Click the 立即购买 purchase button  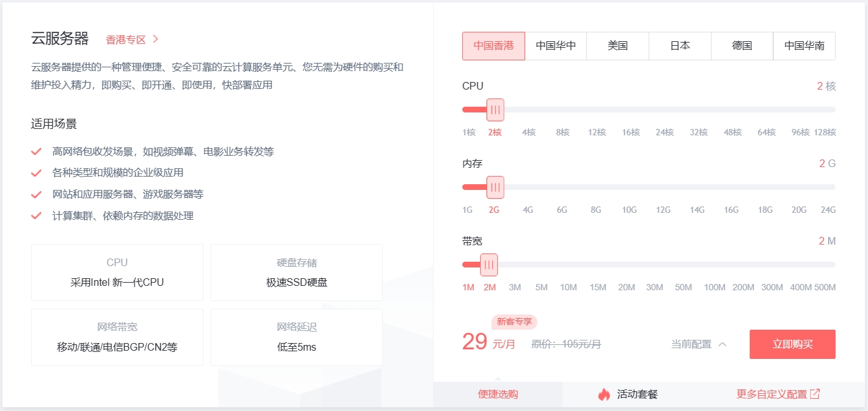792,344
